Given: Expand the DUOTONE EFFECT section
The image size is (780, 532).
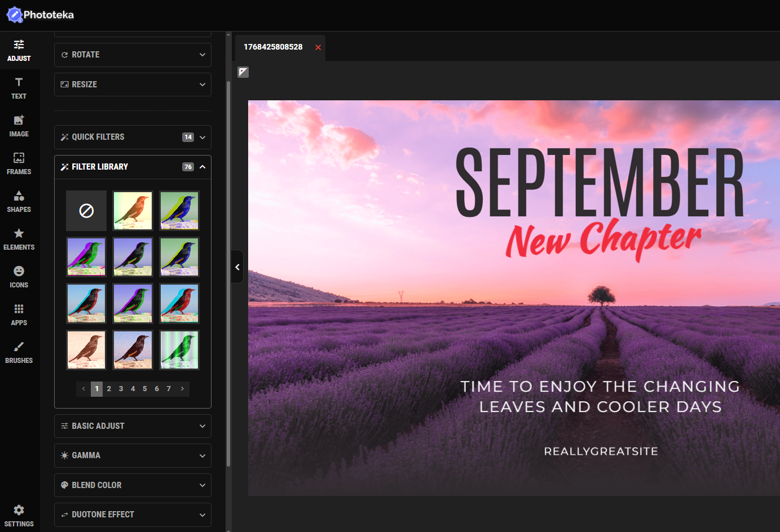Looking at the screenshot, I should (132, 515).
